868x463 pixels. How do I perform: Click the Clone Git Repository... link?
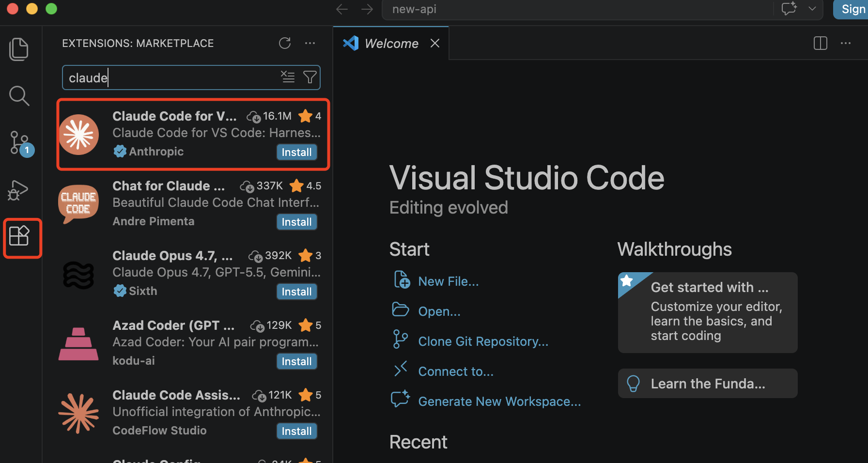point(483,341)
